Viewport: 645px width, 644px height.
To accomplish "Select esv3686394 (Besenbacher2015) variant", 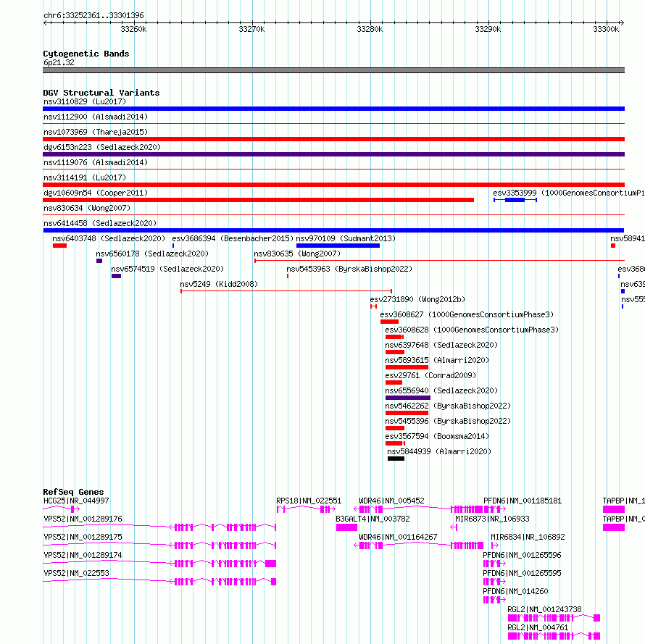I will click(173, 246).
